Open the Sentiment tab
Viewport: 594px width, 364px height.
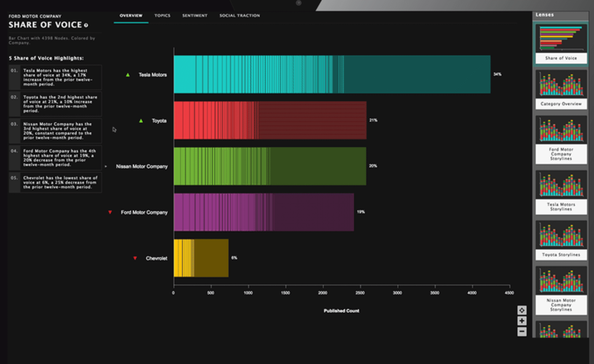[195, 16]
